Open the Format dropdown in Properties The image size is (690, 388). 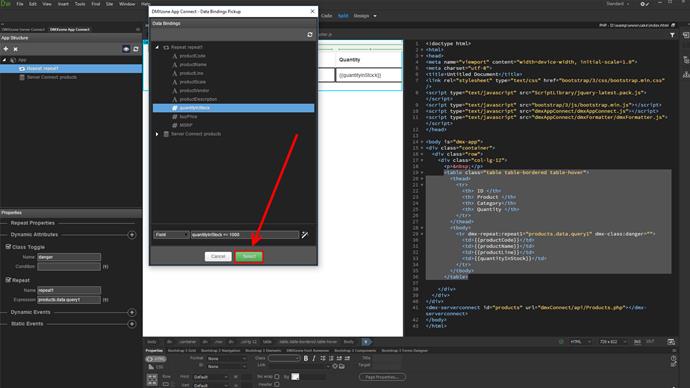coord(227,359)
